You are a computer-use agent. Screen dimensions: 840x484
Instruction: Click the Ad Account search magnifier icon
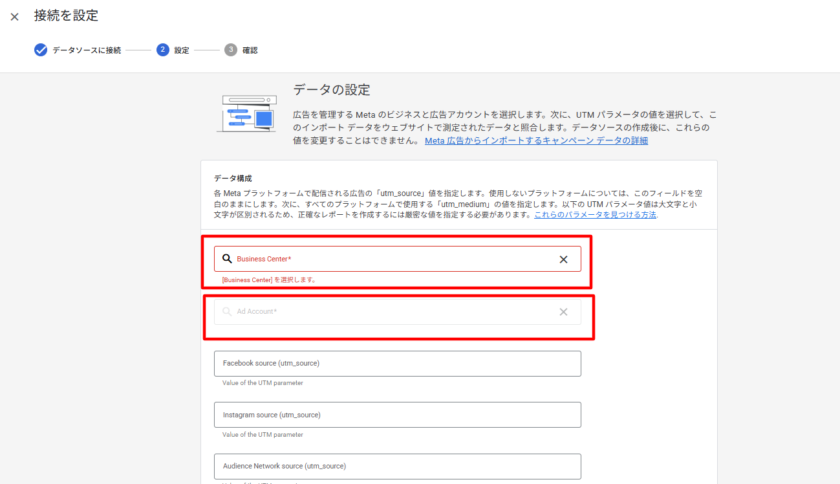227,312
